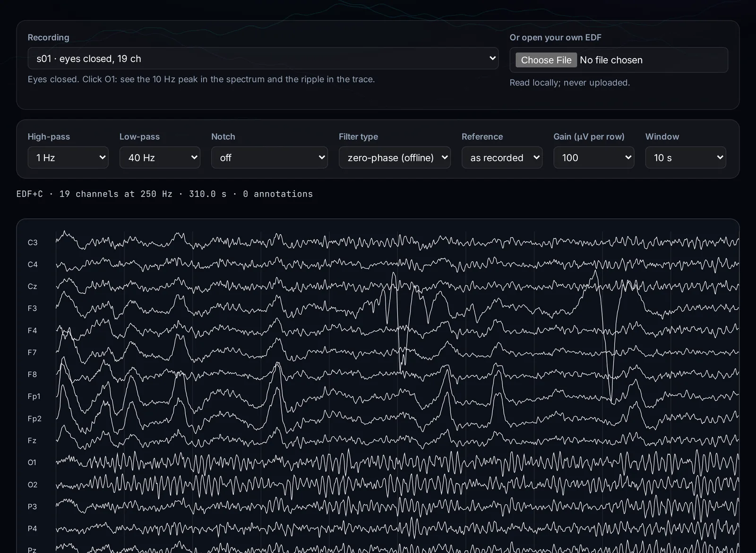Screen dimensions: 756x553
Task: Click the High-pass field label
Action: click(x=49, y=136)
